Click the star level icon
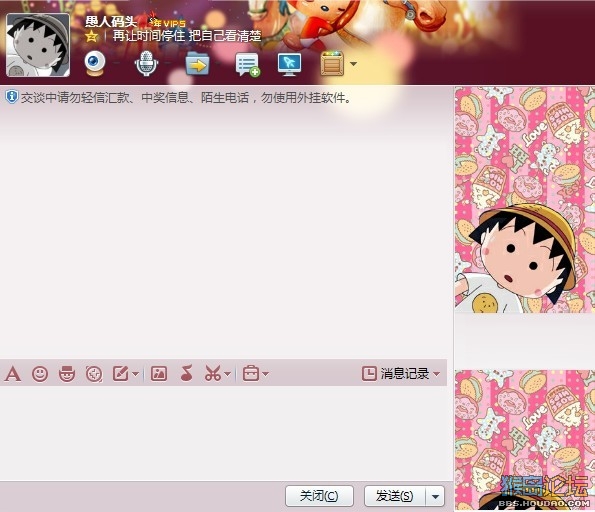595x512 pixels. [91, 36]
